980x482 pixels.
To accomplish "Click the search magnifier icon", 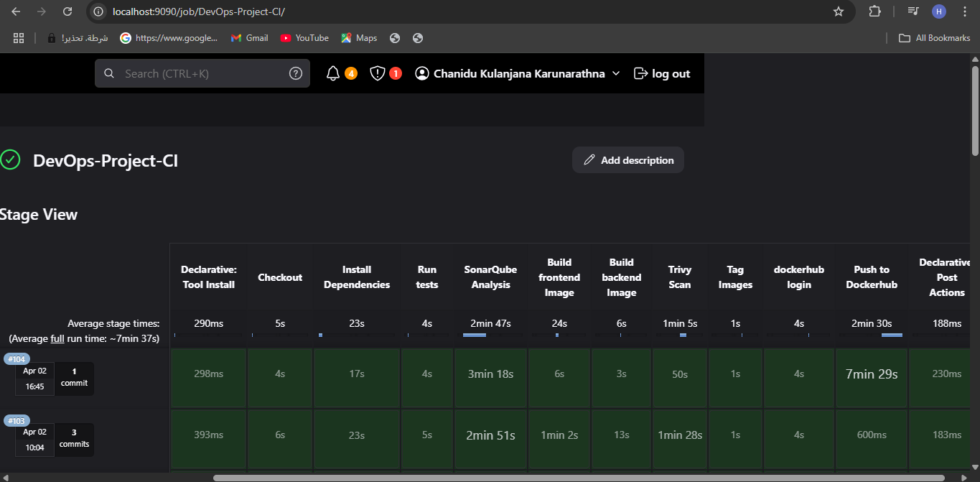I will click(109, 73).
